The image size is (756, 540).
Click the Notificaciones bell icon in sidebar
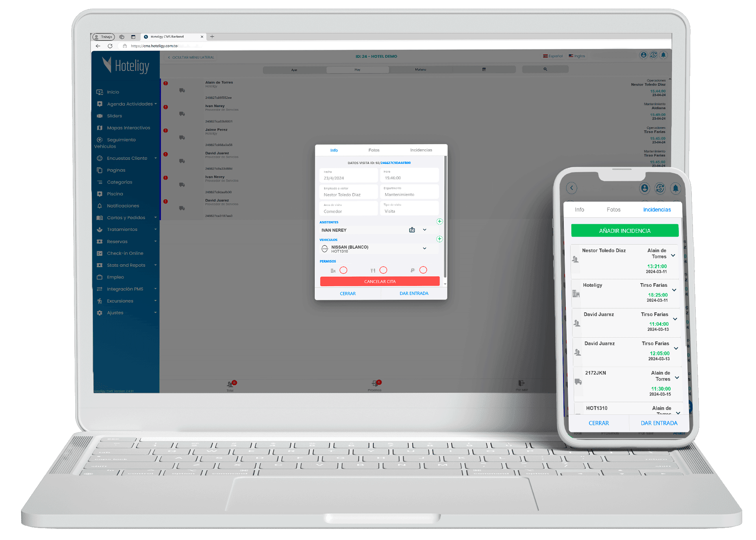pos(99,206)
